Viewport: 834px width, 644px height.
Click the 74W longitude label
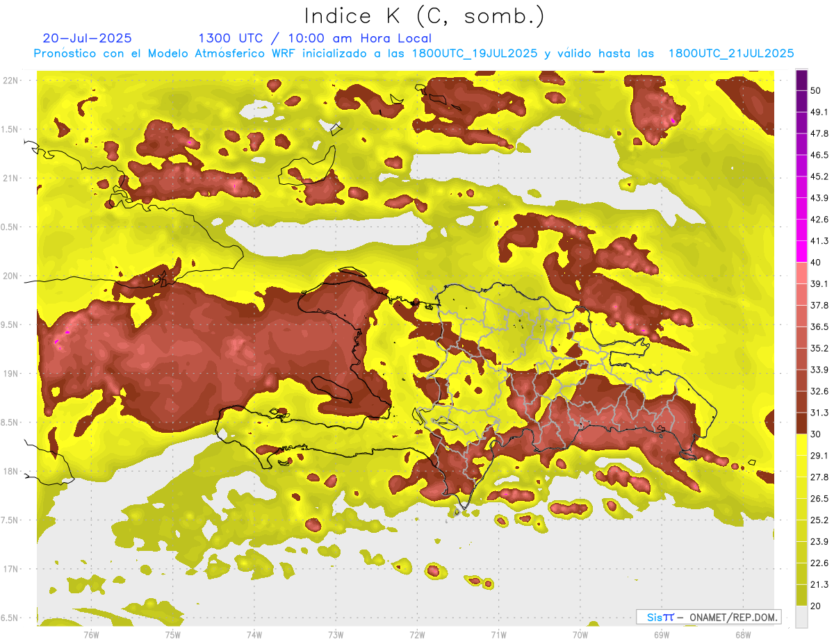click(x=254, y=634)
